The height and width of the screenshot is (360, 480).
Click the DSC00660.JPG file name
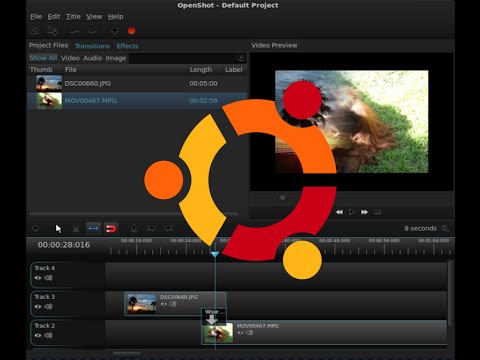(88, 84)
